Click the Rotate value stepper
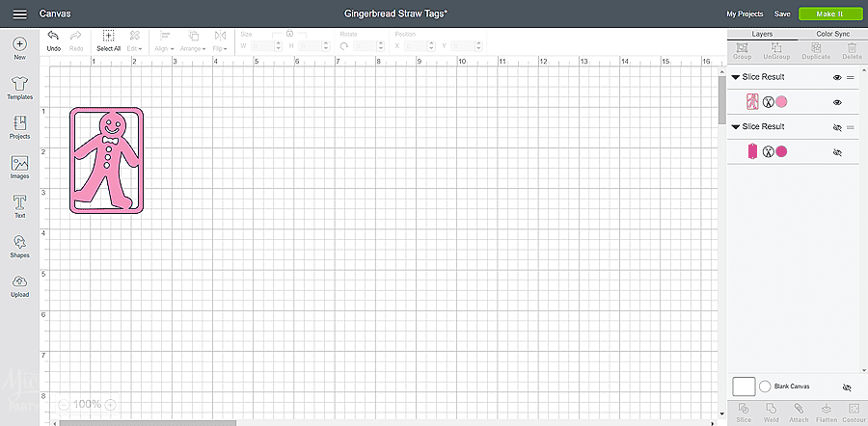Viewport: 868px width, 426px height. 381,46
